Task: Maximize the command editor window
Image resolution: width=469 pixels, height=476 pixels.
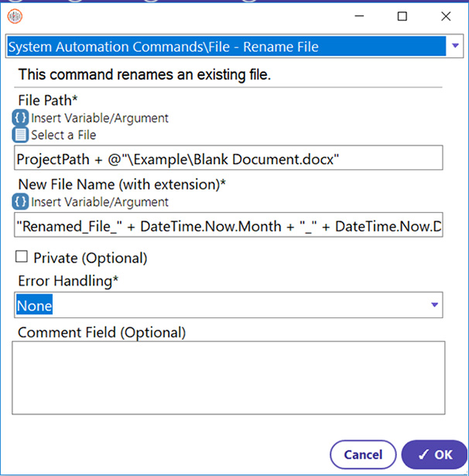Action: 402,16
